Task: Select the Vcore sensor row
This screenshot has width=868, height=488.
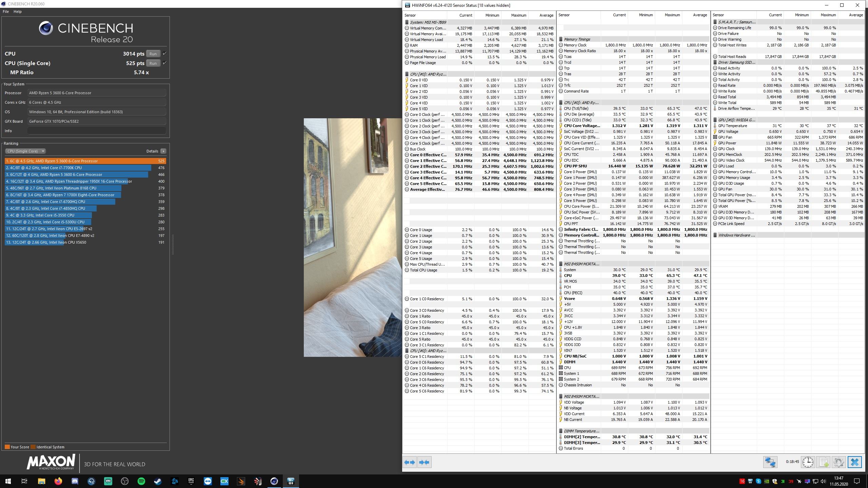Action: tap(633, 299)
